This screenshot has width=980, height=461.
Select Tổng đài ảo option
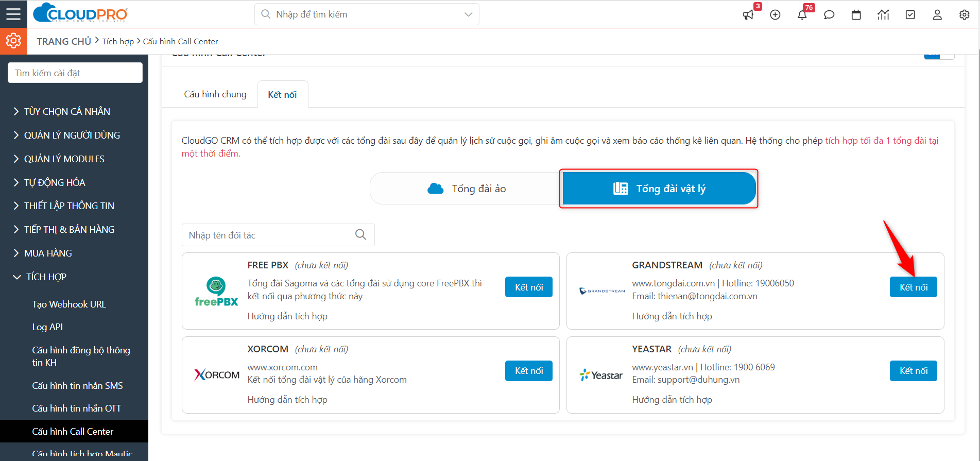[466, 189]
